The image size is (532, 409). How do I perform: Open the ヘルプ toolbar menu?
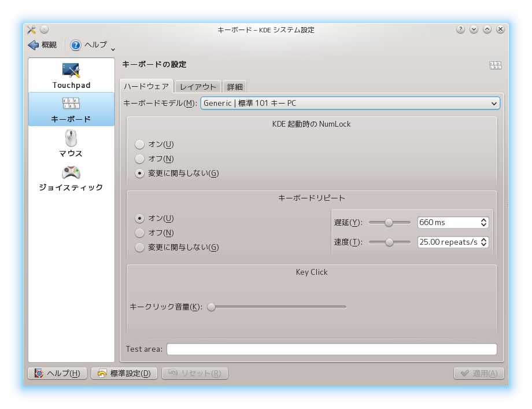(x=89, y=45)
